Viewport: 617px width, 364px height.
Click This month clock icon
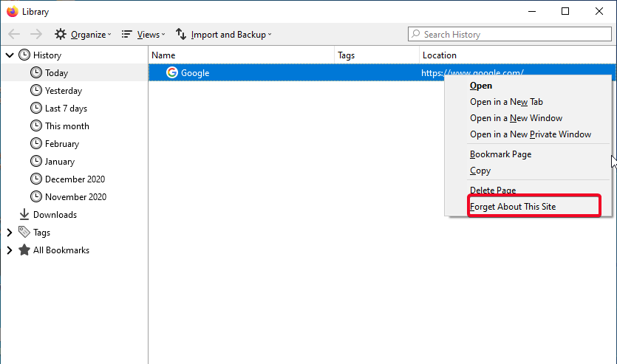click(35, 126)
